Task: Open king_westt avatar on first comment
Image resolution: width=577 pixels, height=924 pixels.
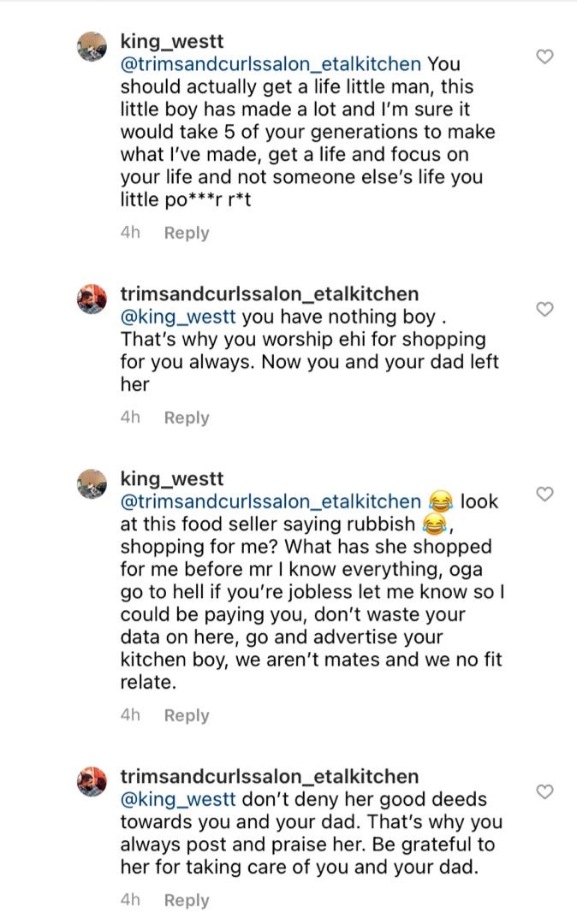Action: [92, 48]
